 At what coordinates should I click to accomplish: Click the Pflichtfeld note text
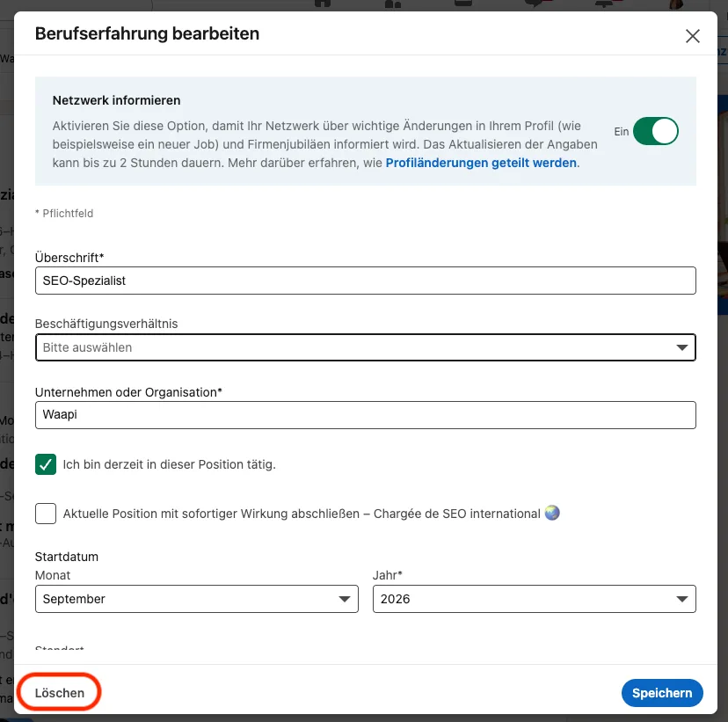click(64, 213)
